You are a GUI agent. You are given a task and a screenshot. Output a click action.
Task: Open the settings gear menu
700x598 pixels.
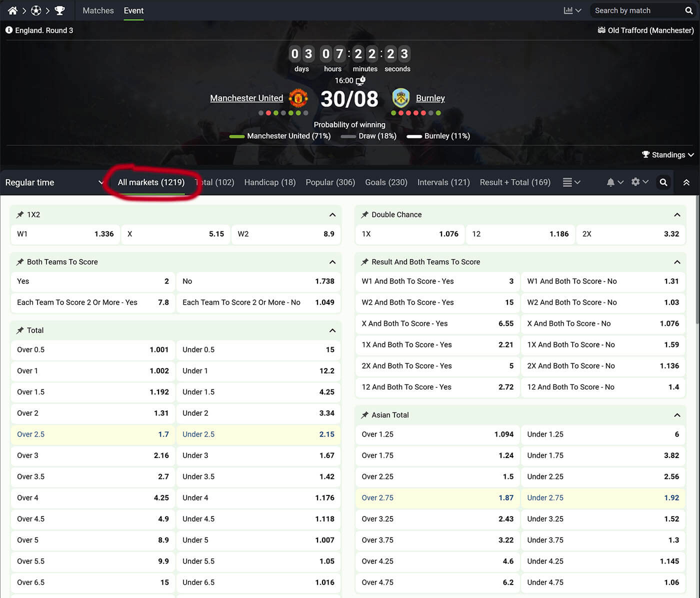tap(639, 182)
